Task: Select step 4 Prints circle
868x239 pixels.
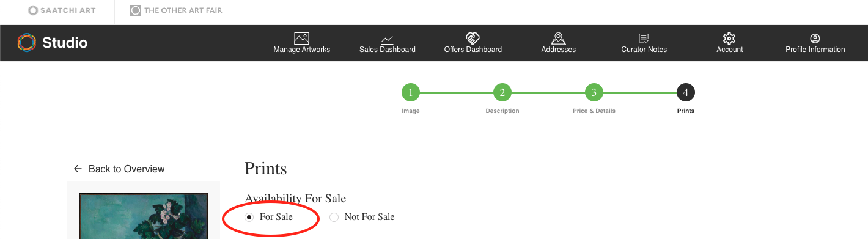Action: 686,93
